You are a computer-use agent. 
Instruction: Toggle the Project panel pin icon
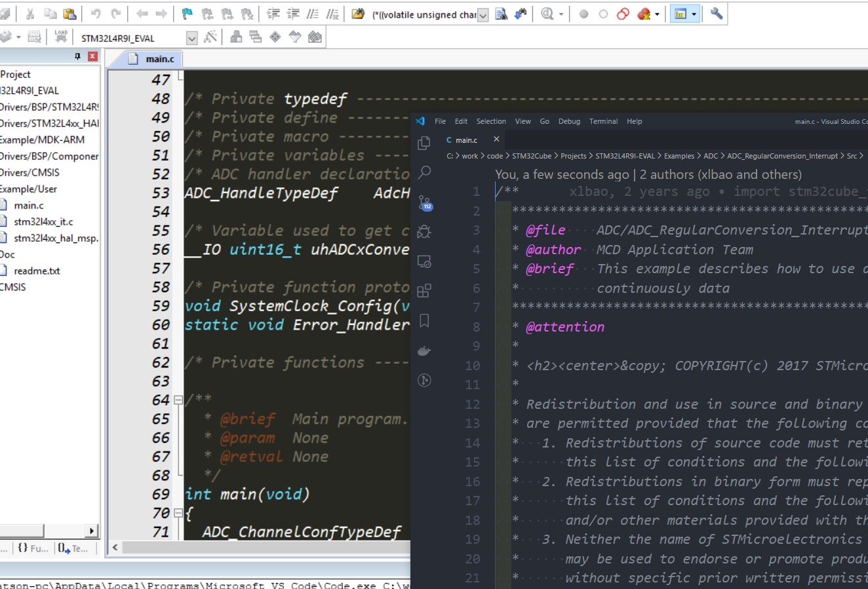coord(78,56)
